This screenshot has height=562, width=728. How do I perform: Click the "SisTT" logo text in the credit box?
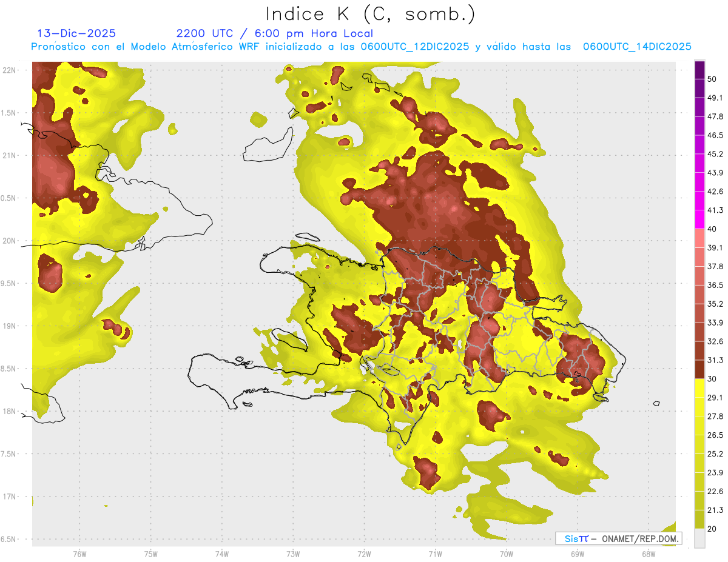(x=576, y=538)
